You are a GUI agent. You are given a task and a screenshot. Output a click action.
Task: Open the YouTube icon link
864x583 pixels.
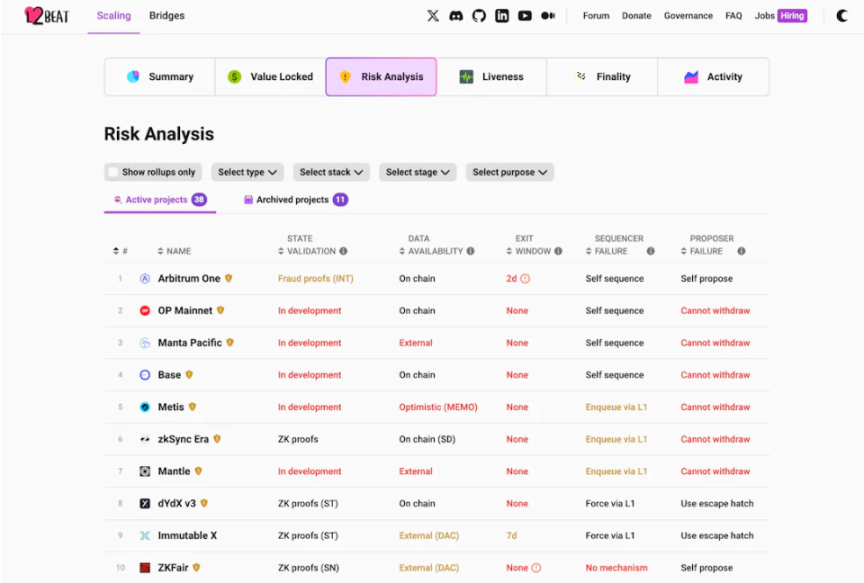click(x=525, y=15)
